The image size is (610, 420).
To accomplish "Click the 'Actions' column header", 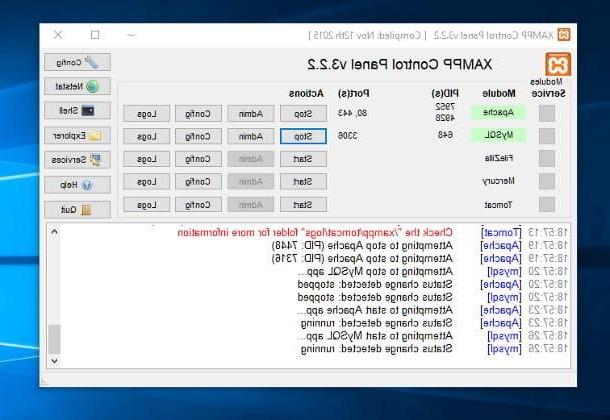I will 306,93.
